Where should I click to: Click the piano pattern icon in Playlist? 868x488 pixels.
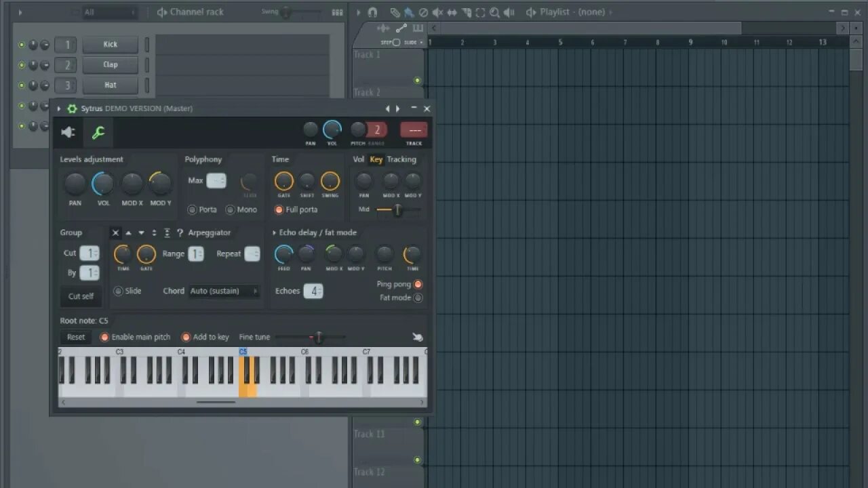(x=418, y=28)
